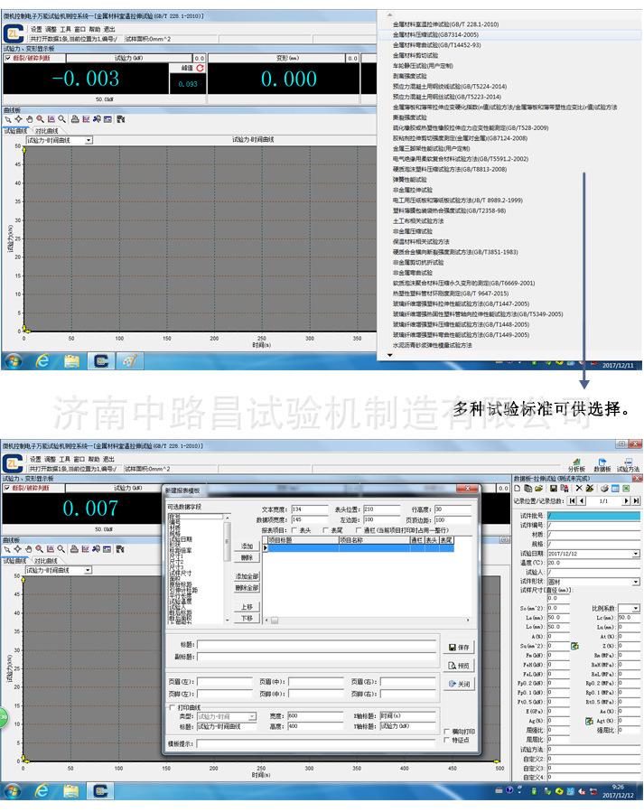This screenshot has height=812, width=644.
Task: Click 添加全部 add all button
Action: pos(247,576)
